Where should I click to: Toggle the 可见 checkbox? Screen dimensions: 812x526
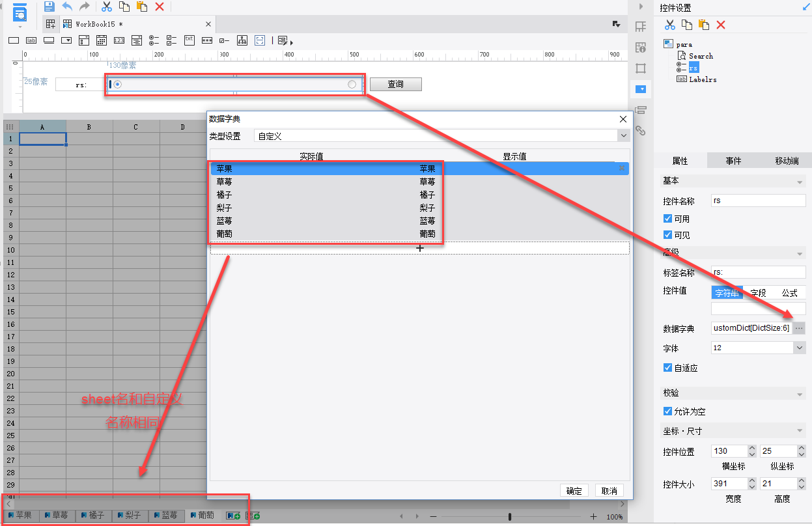(x=667, y=234)
